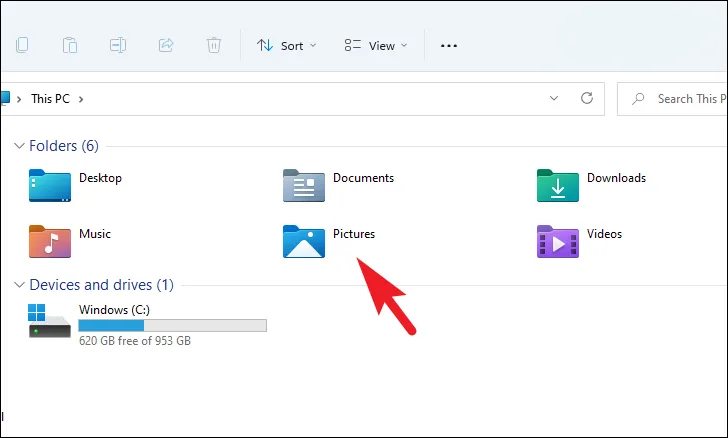Collapse the Folders (6) group

(x=19, y=146)
